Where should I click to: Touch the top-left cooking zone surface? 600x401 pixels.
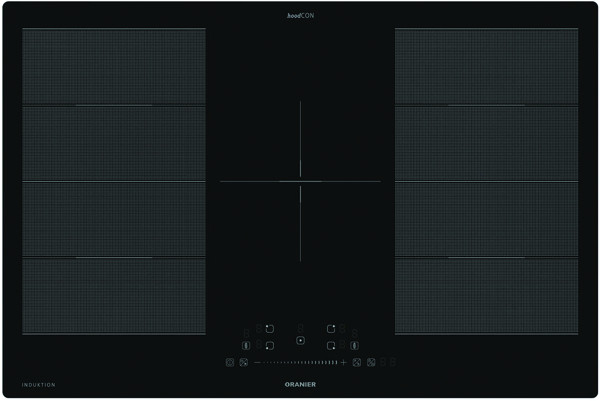click(113, 66)
